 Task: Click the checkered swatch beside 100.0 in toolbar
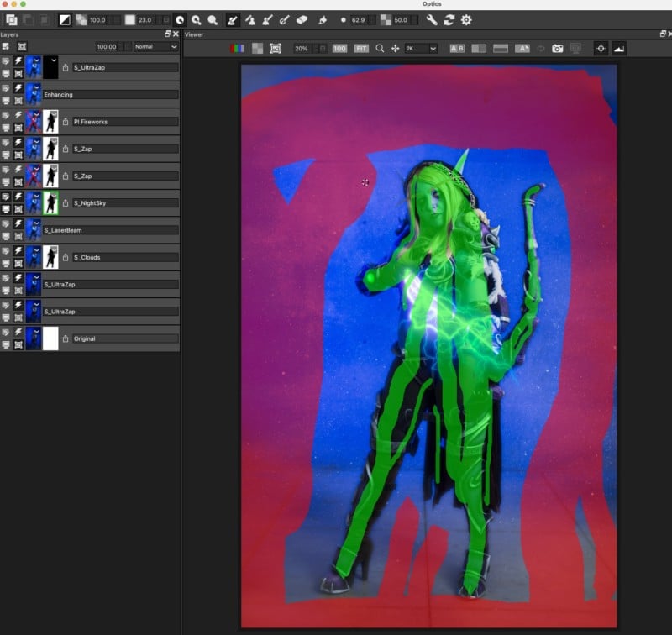pos(81,20)
